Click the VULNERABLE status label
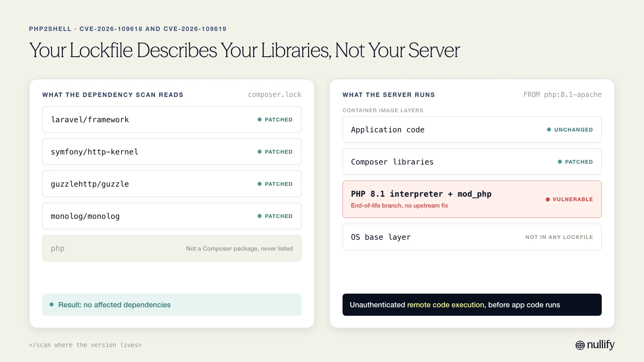Screen dimensions: 644x362 coord(573,200)
